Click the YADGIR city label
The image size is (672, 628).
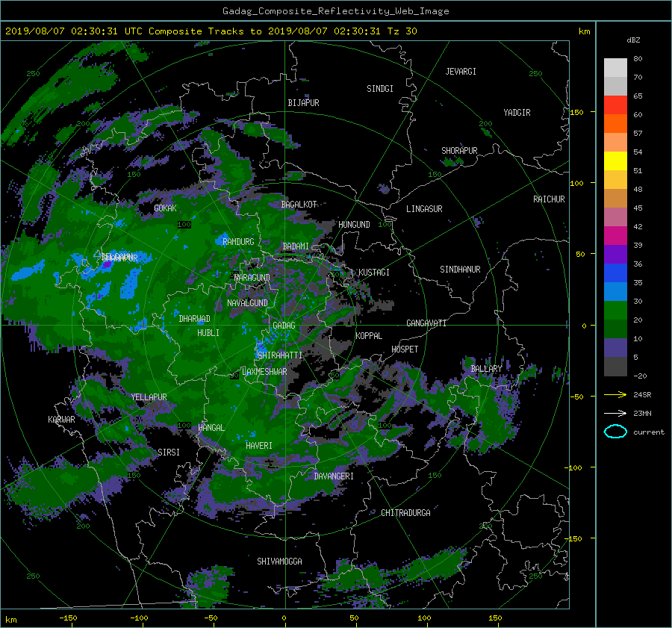click(517, 113)
